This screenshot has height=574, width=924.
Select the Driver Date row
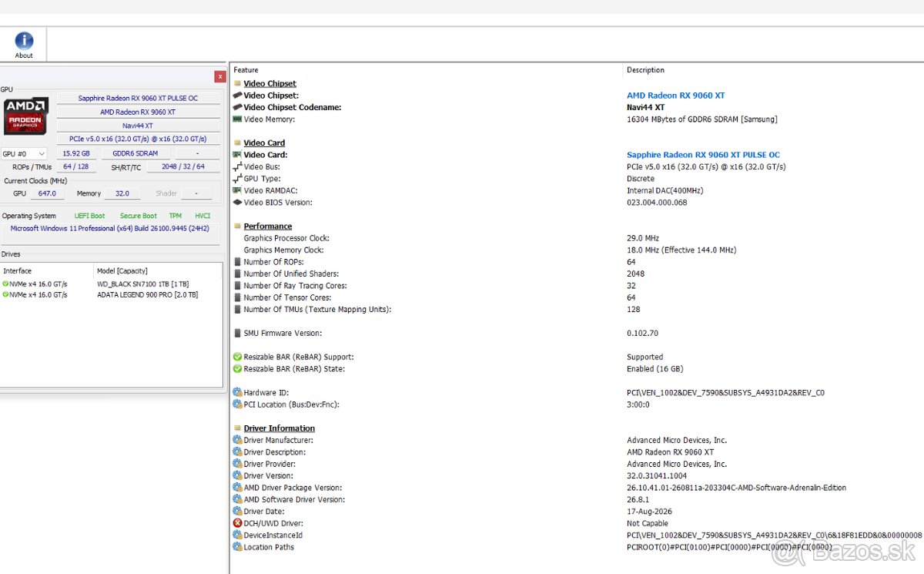pyautogui.click(x=577, y=511)
